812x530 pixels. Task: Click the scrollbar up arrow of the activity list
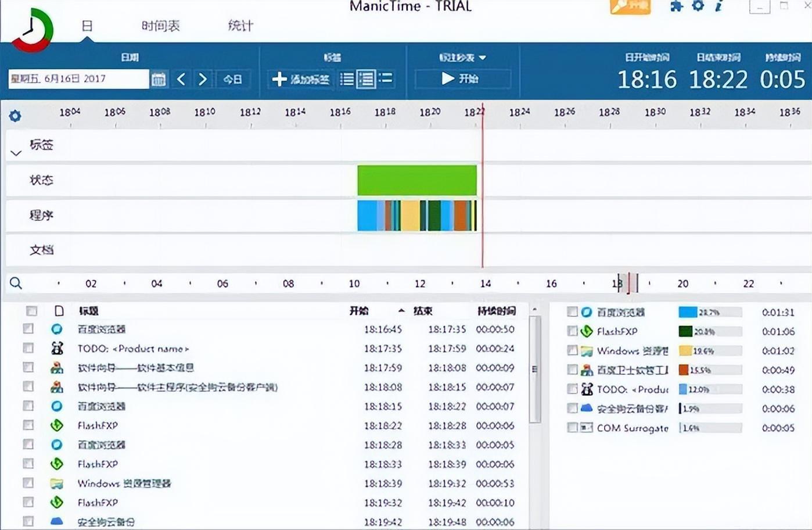pos(535,309)
